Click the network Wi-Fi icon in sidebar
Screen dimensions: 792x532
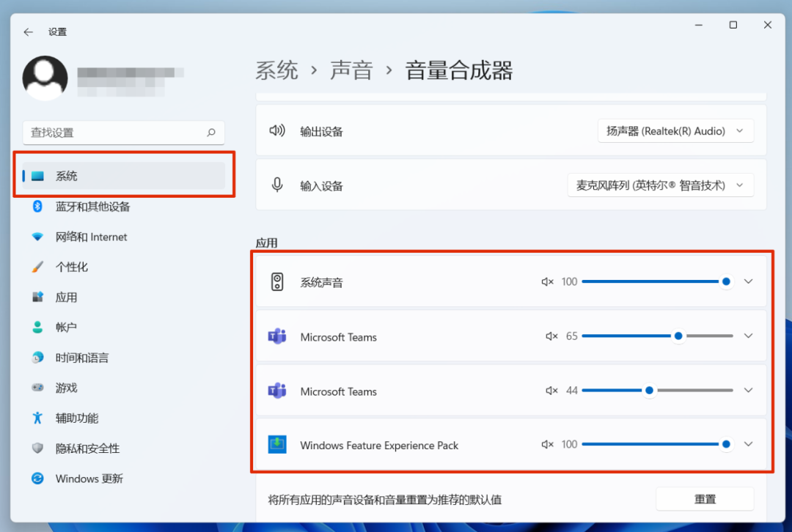point(37,237)
